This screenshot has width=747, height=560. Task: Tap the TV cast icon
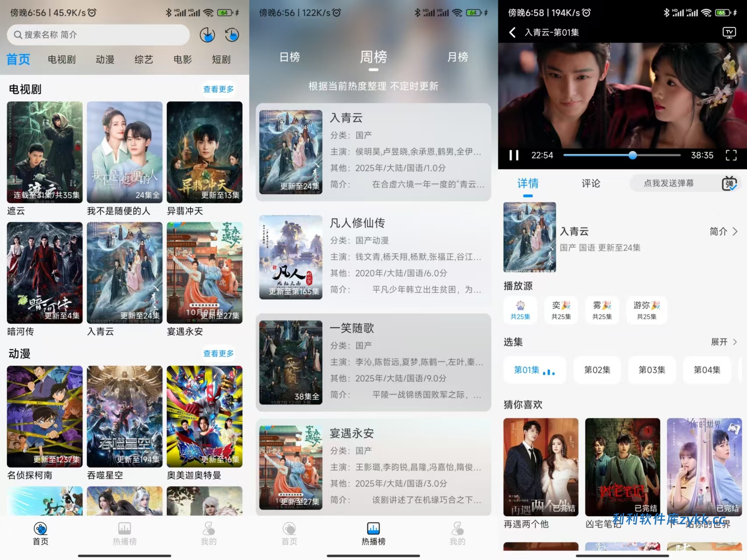click(x=729, y=32)
